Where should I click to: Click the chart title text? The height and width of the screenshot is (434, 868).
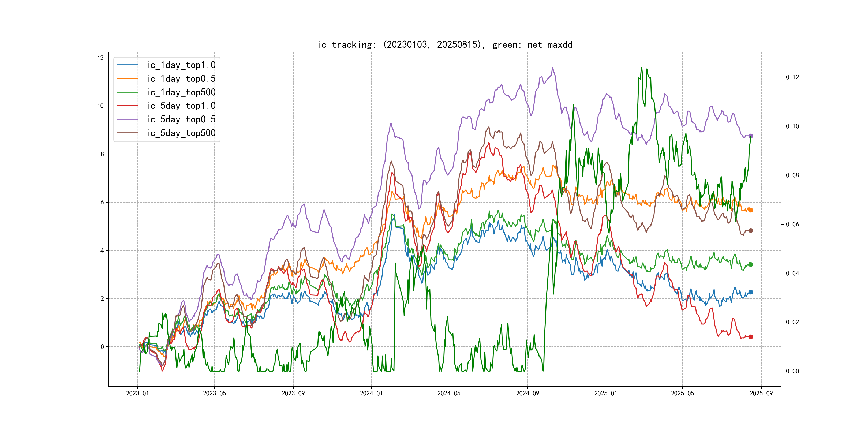point(445,44)
